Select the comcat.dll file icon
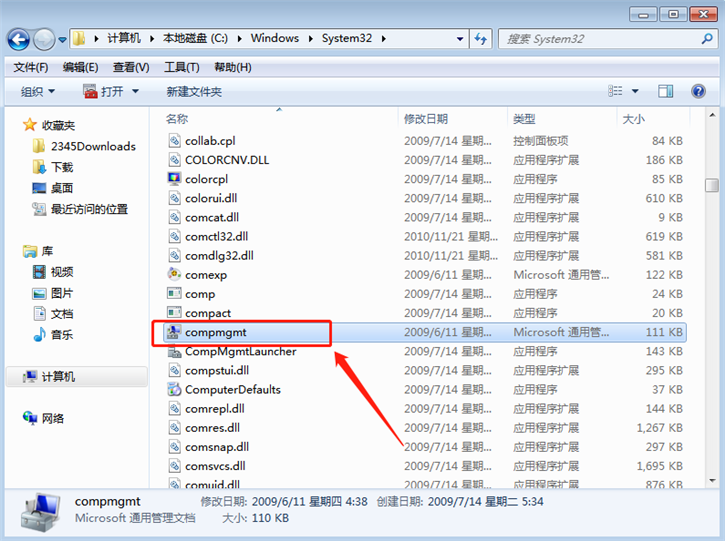 coord(174,217)
